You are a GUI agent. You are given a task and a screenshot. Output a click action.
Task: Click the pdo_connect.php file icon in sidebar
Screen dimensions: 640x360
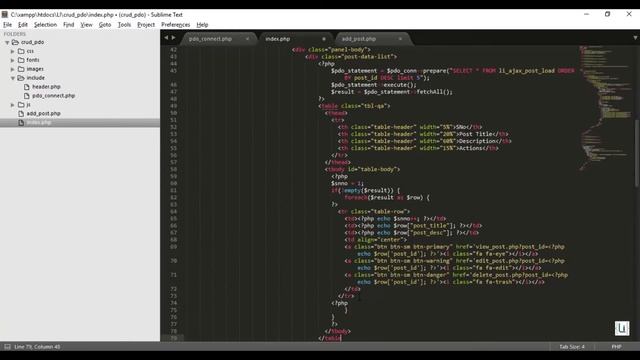click(27, 96)
